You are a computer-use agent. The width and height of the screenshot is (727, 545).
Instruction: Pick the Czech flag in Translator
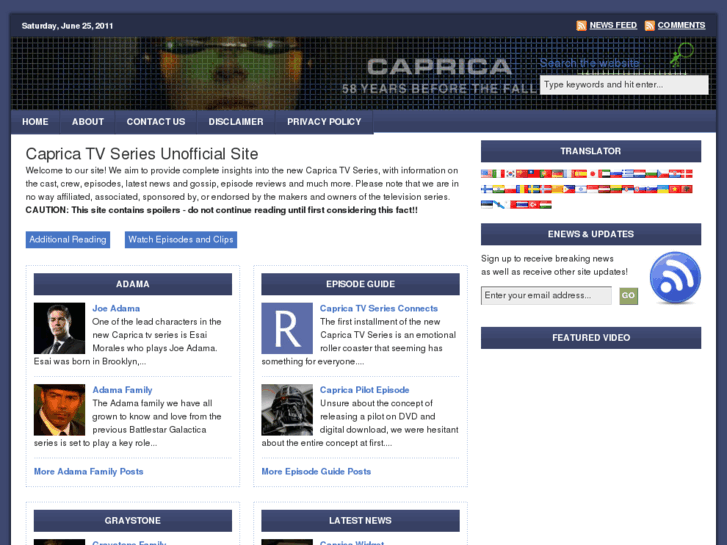pyautogui.click(x=663, y=174)
